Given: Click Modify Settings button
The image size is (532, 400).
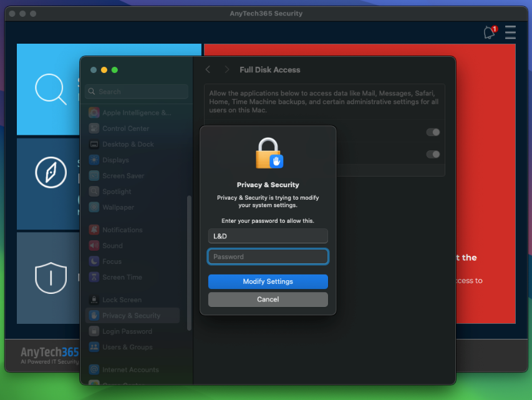Looking at the screenshot, I should click(268, 281).
